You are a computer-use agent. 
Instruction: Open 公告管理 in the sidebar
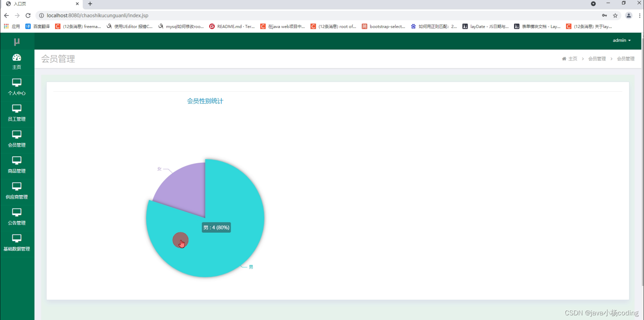point(17,216)
